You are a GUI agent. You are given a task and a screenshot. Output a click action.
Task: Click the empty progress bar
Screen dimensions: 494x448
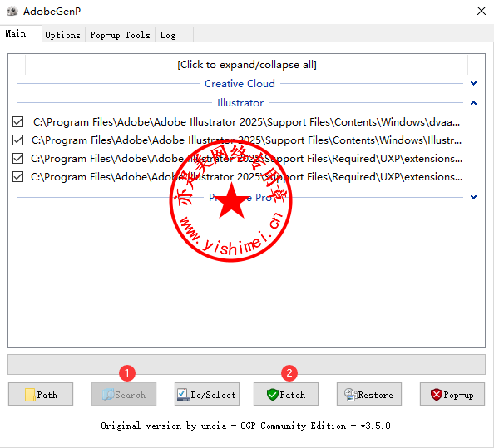[246, 365]
